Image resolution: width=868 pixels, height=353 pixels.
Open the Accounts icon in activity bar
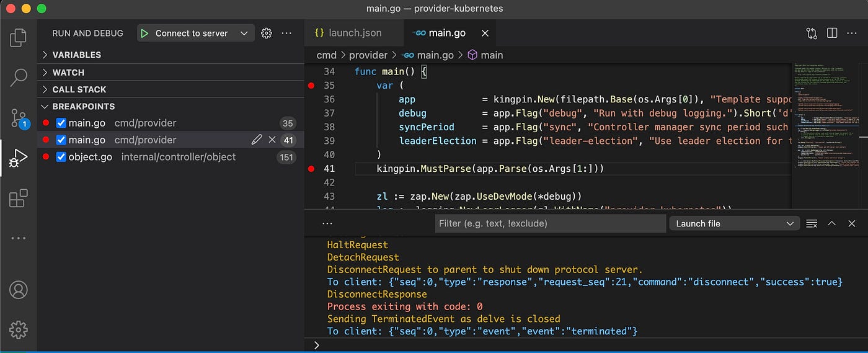click(19, 290)
